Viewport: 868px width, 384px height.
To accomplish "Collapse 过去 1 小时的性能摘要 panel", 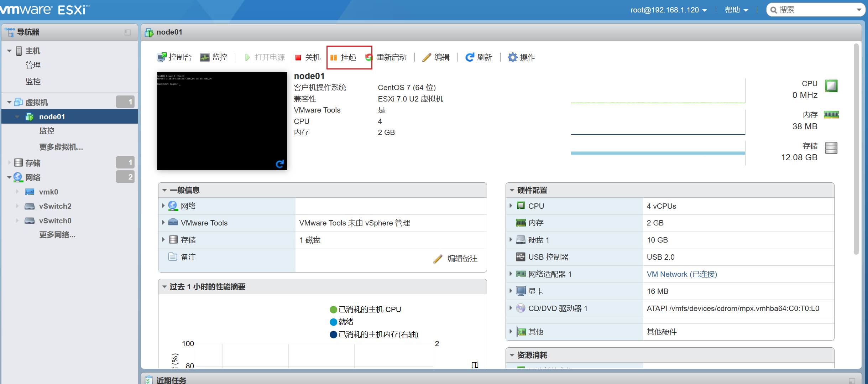I will [x=164, y=287].
